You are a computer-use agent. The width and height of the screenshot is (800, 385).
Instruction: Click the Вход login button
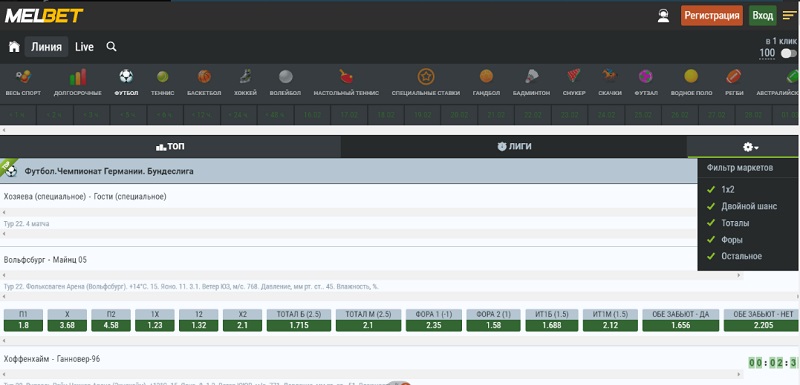763,16
